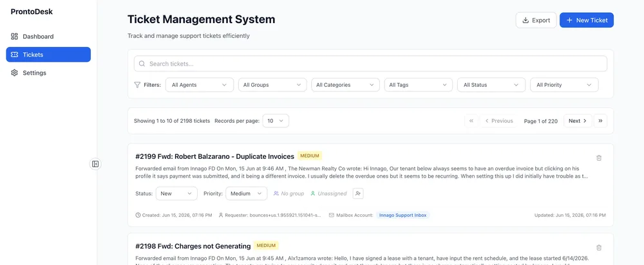Delete ticket #2198 with trash icon
The height and width of the screenshot is (265, 644).
(x=599, y=248)
